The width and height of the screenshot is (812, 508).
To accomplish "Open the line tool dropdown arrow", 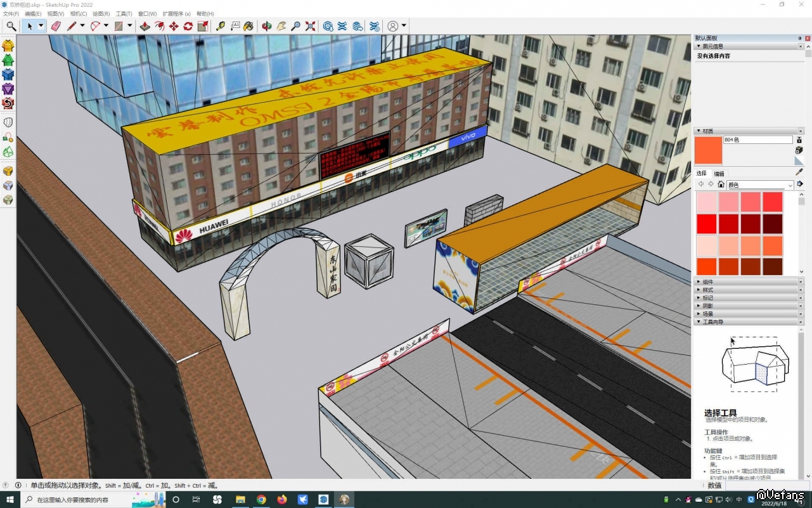I will [x=82, y=26].
